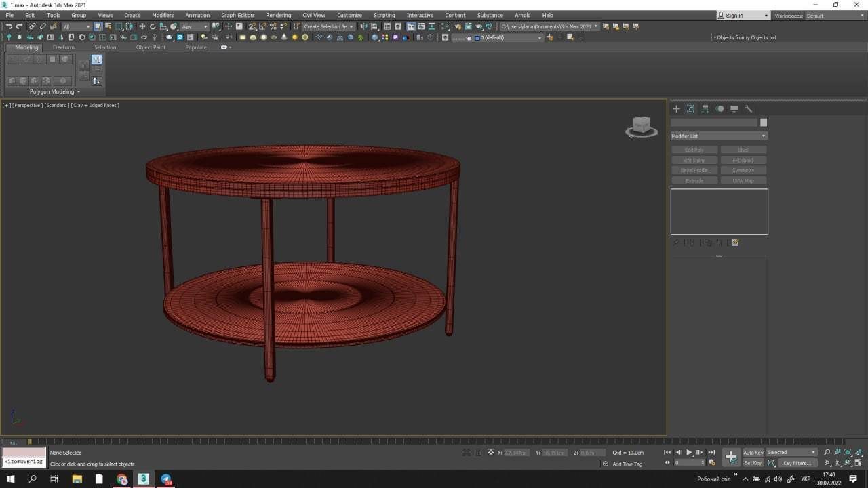Click the ViewCube in the viewport
Image resolution: width=868 pixels, height=488 pixels.
tap(641, 126)
